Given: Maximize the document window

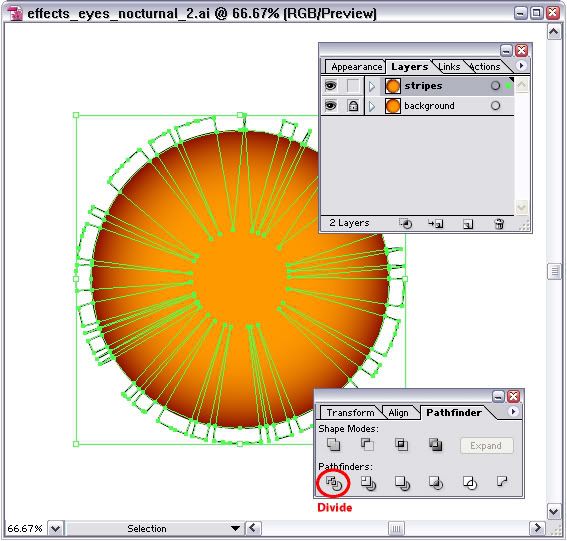Looking at the screenshot, I should pyautogui.click(x=537, y=13).
